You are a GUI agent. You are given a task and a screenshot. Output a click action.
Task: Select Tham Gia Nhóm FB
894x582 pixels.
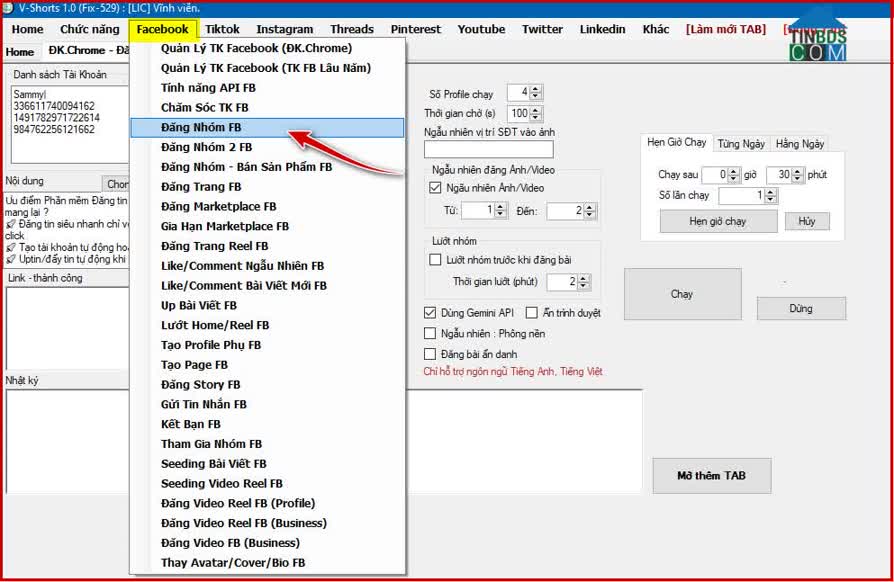point(268,444)
